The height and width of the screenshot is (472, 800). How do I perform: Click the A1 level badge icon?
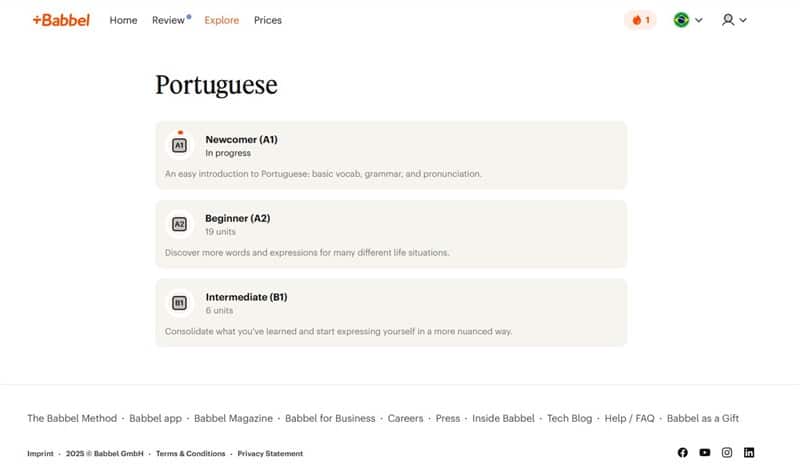click(x=179, y=145)
